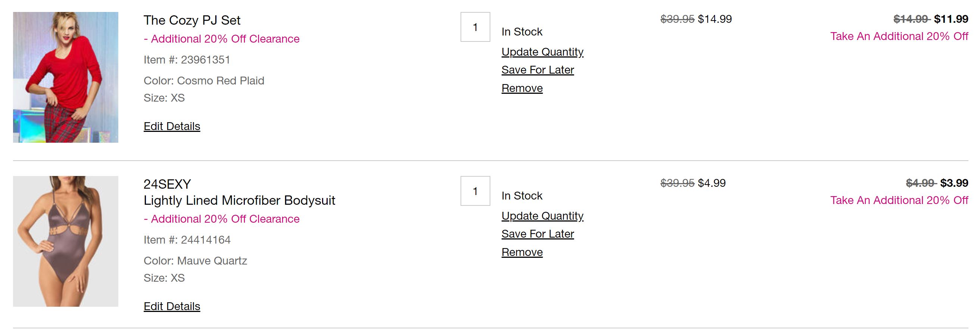This screenshot has width=980, height=334.
Task: Open Lightly Lined Microfiber Bodysuit product title
Action: coord(239,200)
